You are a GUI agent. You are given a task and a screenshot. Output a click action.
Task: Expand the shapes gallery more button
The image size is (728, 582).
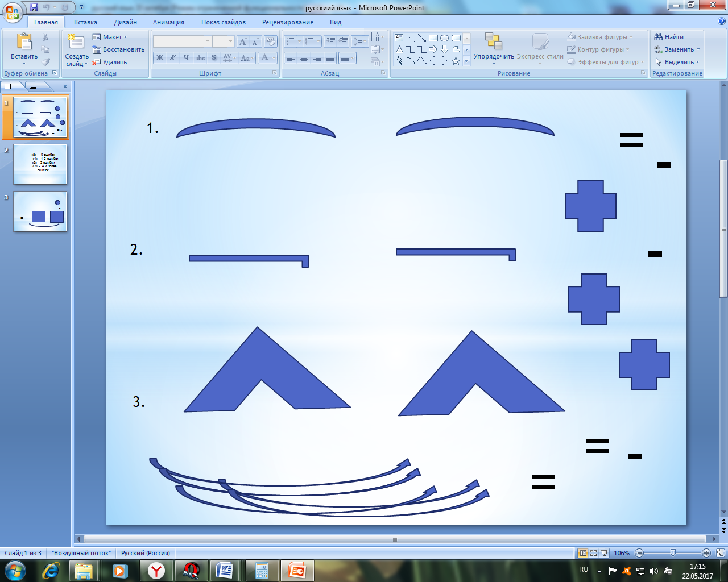pyautogui.click(x=466, y=61)
